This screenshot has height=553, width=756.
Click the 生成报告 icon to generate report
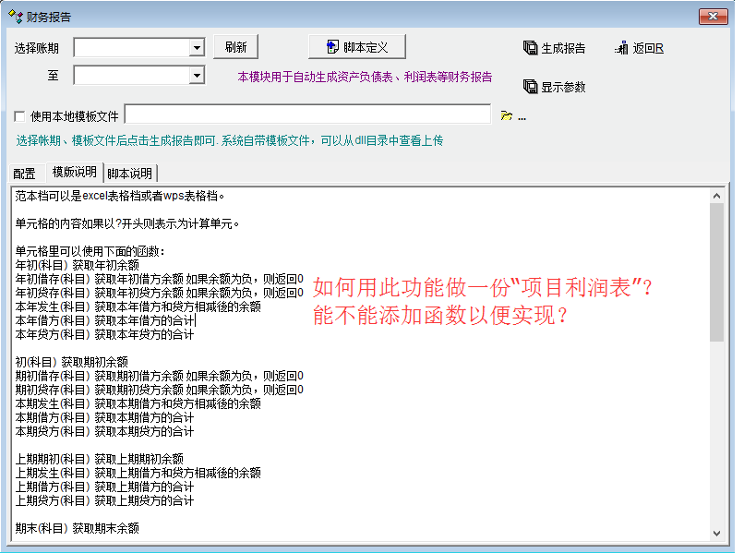click(531, 48)
